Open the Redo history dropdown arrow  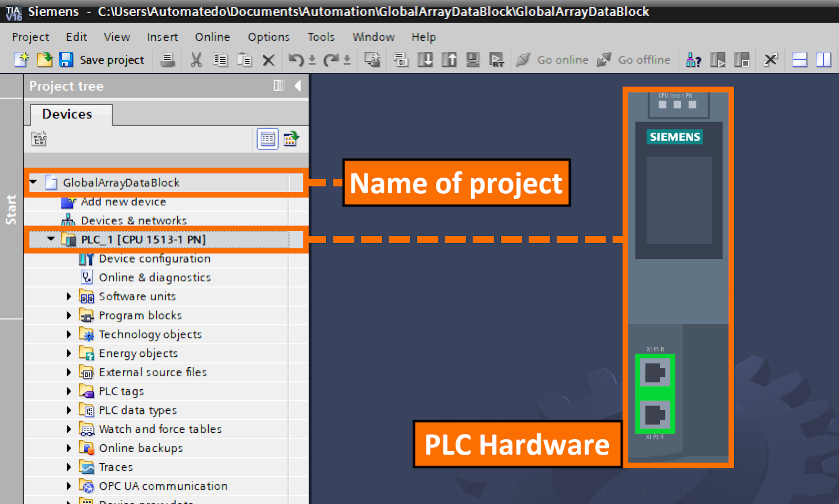click(x=347, y=60)
